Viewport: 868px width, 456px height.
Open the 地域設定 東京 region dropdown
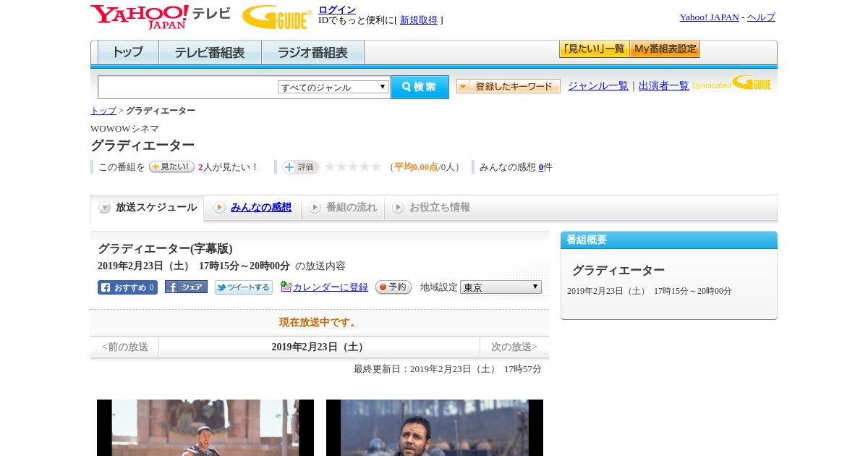[x=501, y=287]
